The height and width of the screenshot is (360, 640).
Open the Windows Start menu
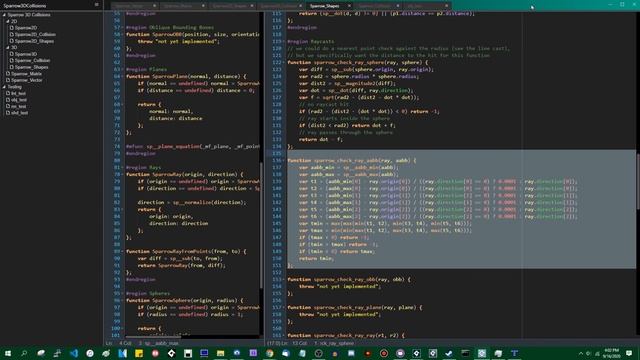tap(8, 353)
